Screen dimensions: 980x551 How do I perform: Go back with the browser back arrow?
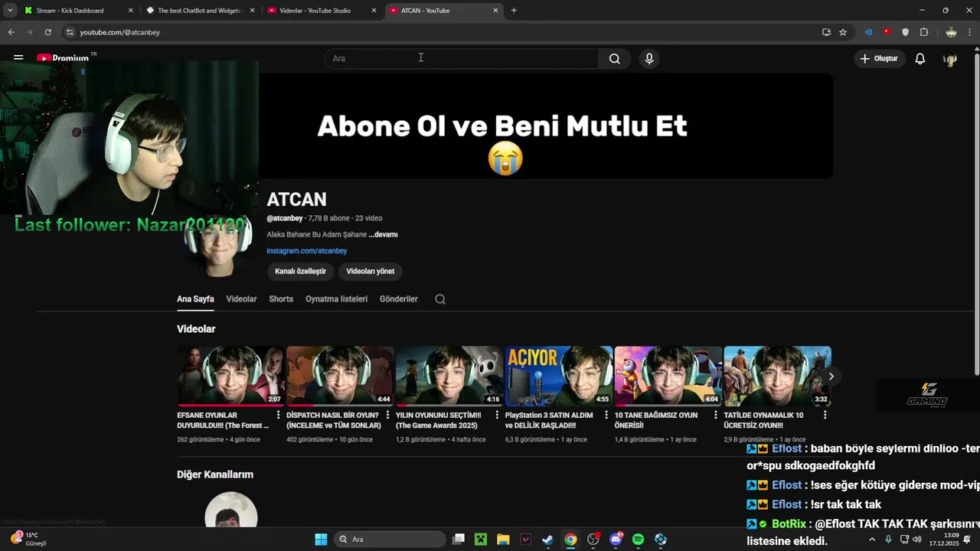(x=11, y=32)
